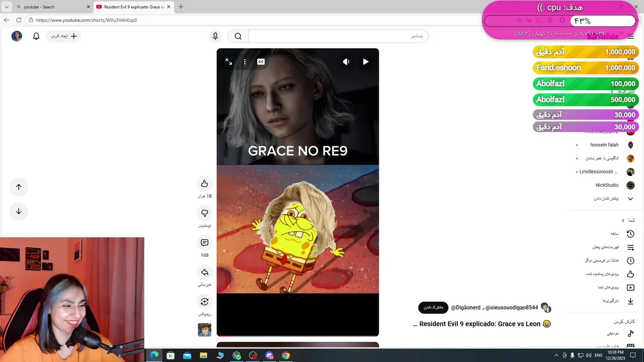Open the Windows notification center
This screenshot has width=644, height=362.
633,355
